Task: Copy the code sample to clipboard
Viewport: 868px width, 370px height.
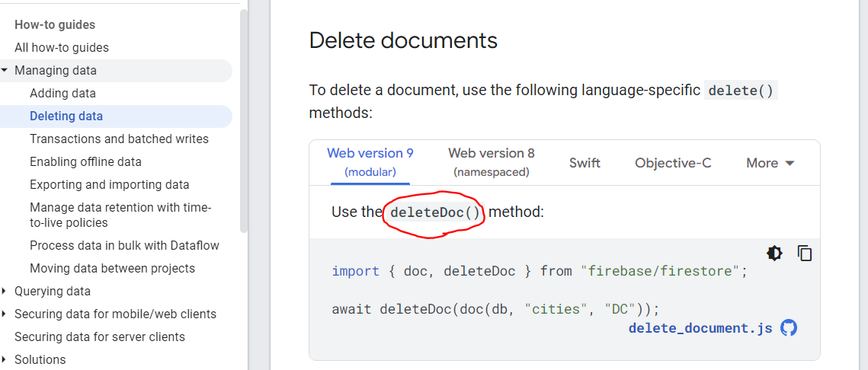Action: [x=804, y=254]
